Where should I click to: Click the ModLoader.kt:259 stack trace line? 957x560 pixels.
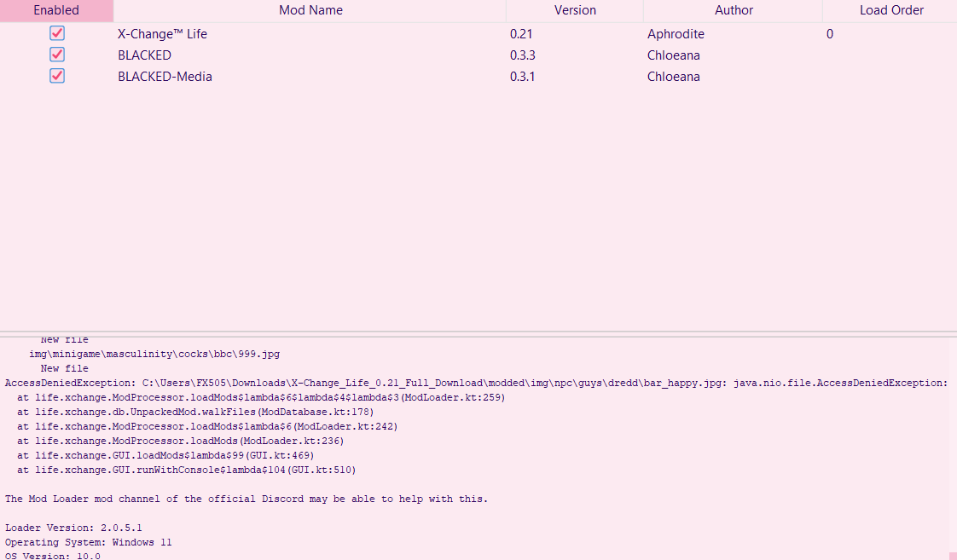coord(261,398)
